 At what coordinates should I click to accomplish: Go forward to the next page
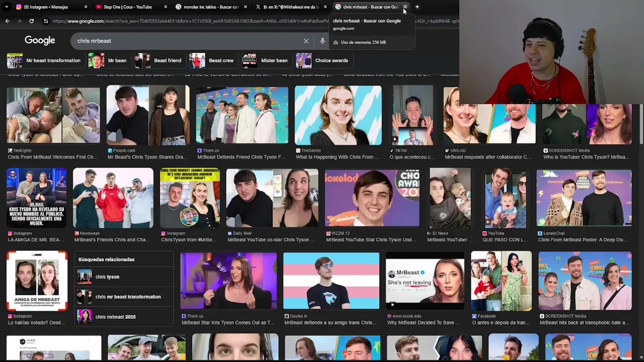[x=19, y=21]
